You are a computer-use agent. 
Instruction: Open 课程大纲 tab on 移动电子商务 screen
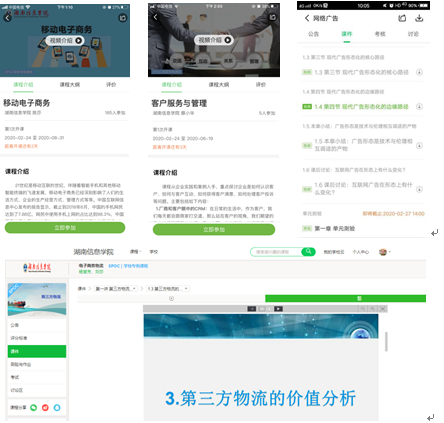click(70, 85)
